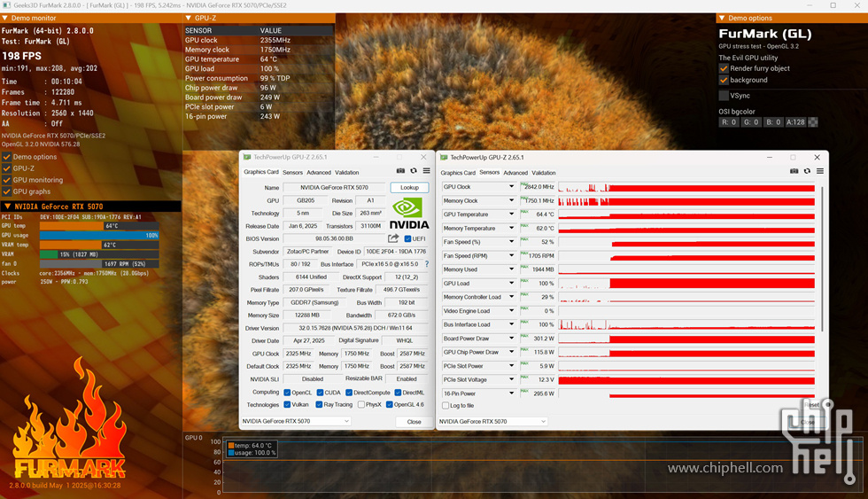Click the GPU Load red sensor graph

tap(686, 283)
